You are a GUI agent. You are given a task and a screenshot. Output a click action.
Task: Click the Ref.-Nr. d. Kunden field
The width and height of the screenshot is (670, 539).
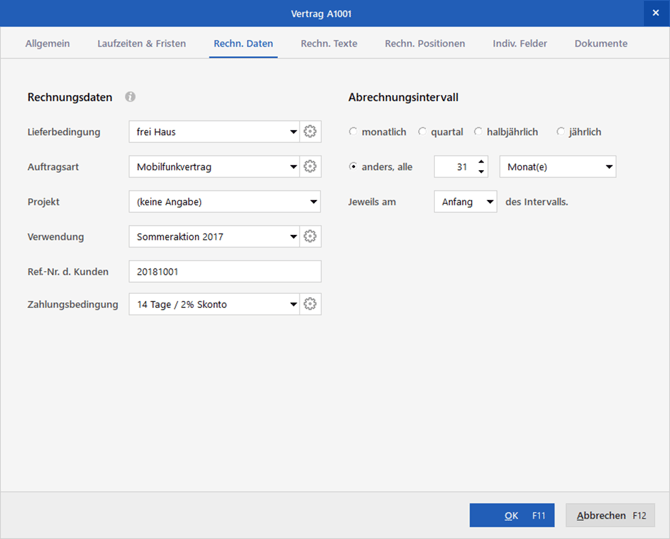[224, 271]
